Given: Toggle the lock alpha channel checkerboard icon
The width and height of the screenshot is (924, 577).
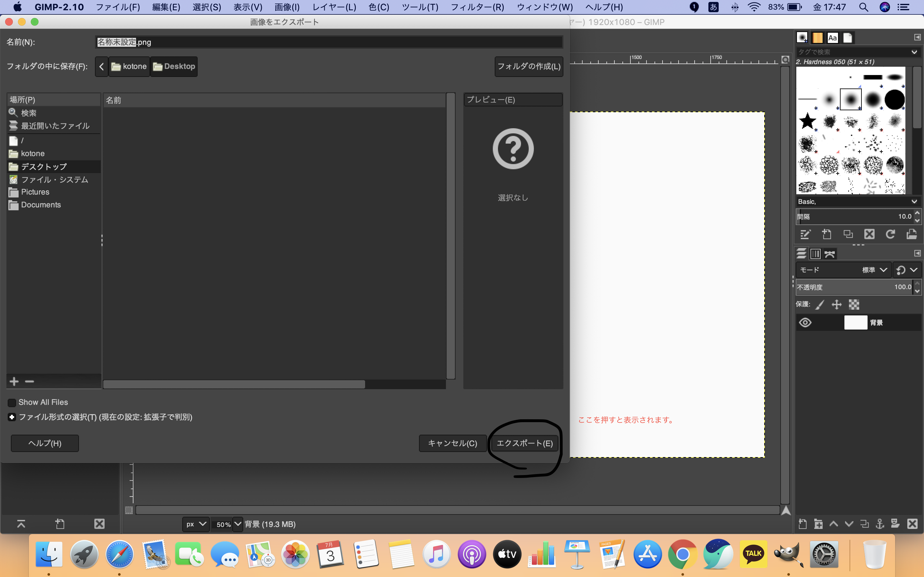Looking at the screenshot, I should pos(854,304).
